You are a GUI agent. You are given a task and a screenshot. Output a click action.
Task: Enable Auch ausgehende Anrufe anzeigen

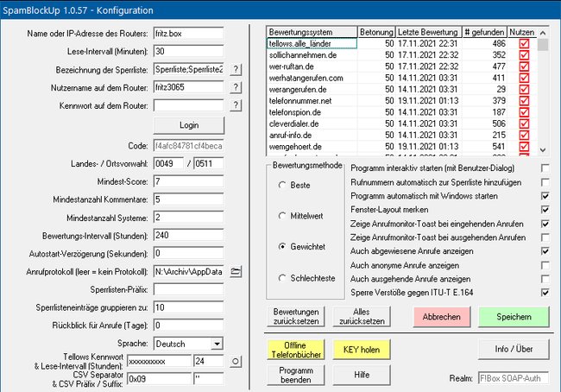click(x=545, y=279)
